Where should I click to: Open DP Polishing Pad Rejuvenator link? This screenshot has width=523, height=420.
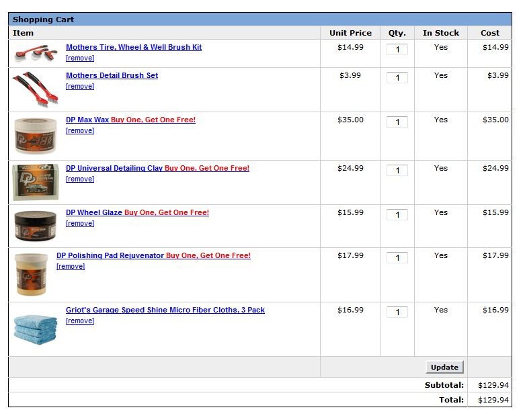tap(153, 255)
